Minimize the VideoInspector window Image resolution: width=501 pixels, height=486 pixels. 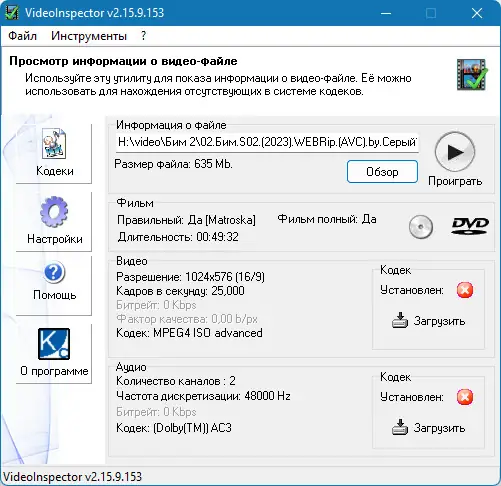386,13
